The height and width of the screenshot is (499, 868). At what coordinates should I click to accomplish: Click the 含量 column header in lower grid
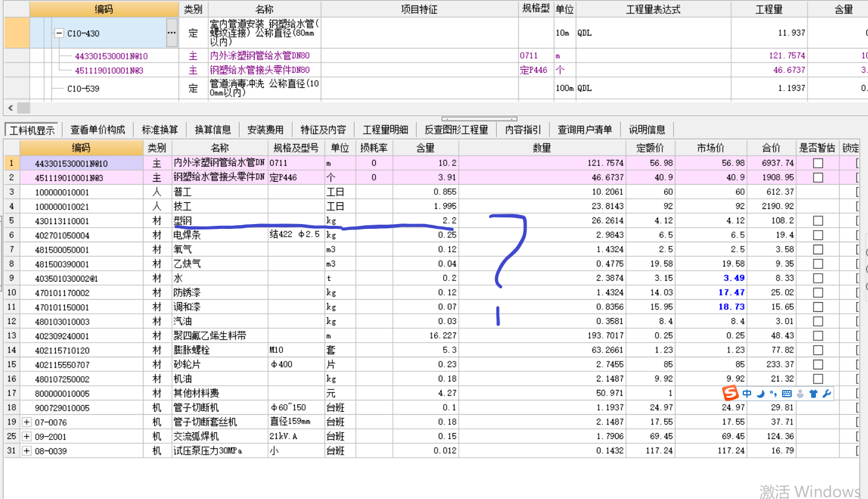coord(426,148)
